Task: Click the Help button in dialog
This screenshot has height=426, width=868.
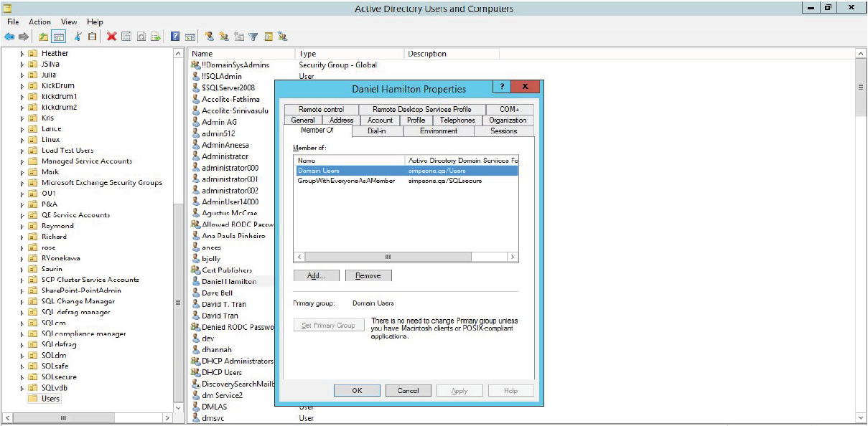Action: click(x=510, y=391)
